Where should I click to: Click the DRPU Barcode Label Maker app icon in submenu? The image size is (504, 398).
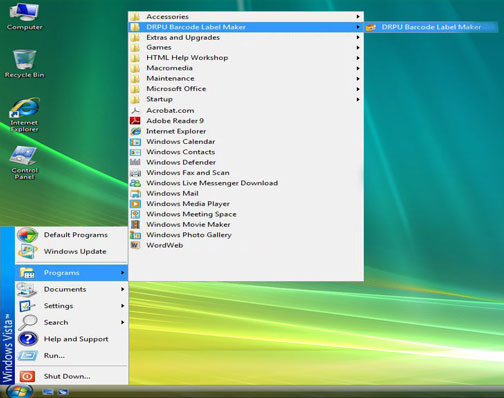(x=371, y=27)
